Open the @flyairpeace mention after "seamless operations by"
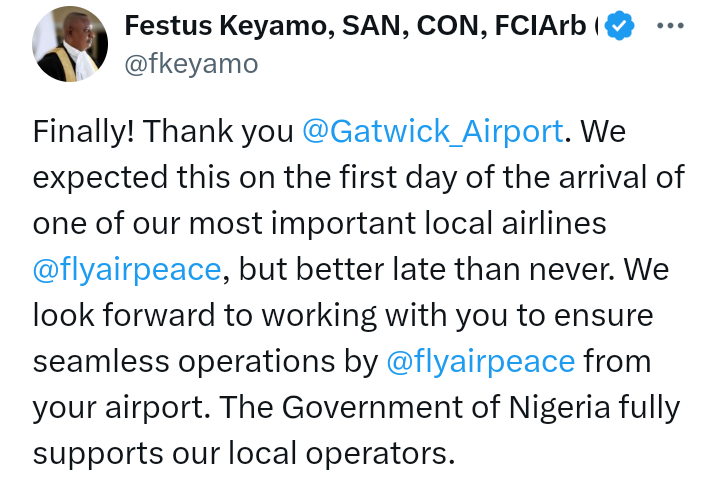Screen dimensions: 720x483 click(480, 362)
